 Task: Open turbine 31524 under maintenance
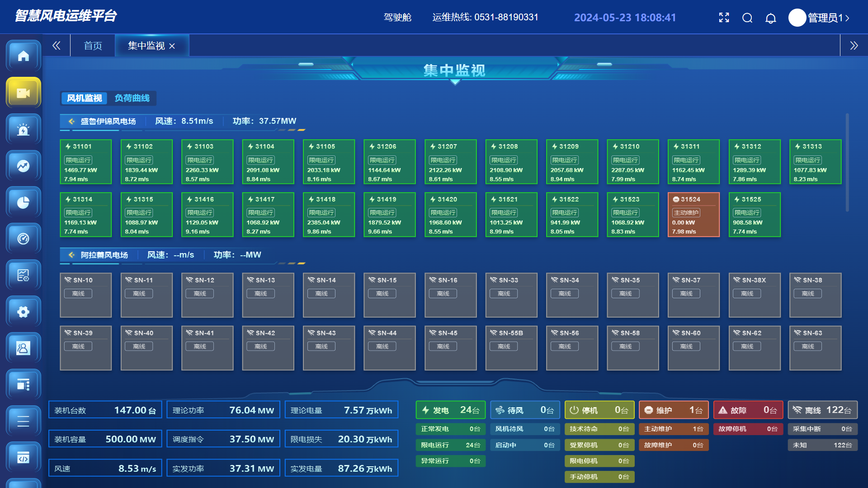click(693, 215)
